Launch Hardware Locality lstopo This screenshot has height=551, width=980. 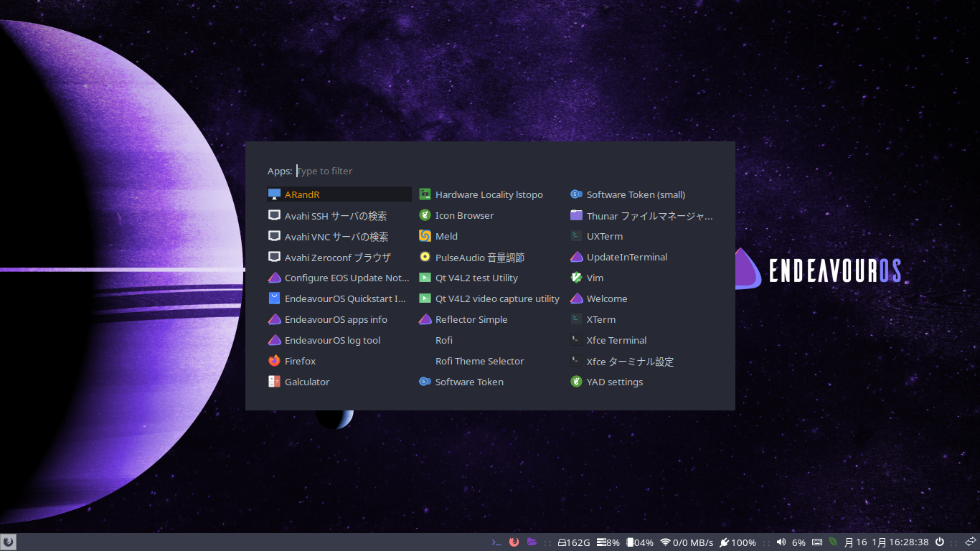click(x=490, y=194)
